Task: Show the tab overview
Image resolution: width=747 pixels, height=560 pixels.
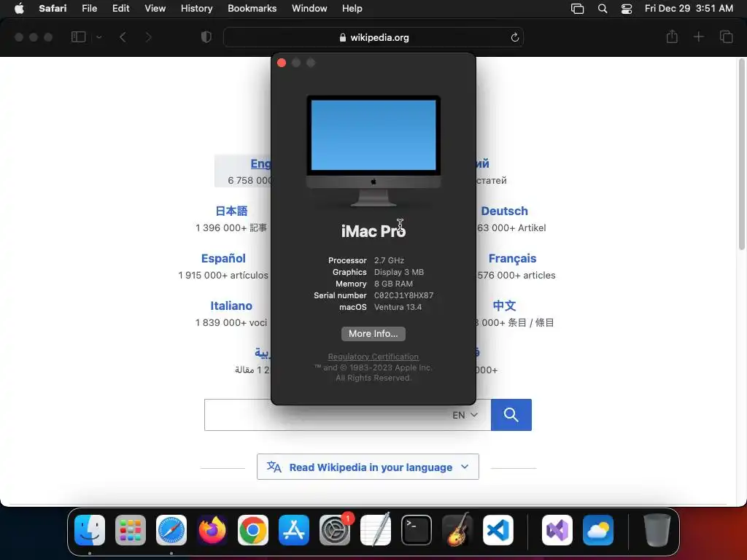Action: 726,36
